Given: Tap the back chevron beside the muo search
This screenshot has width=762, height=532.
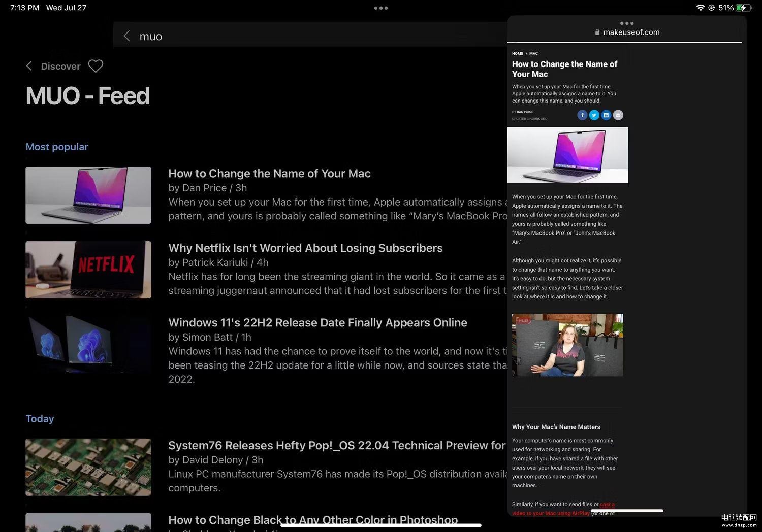Looking at the screenshot, I should coord(126,36).
